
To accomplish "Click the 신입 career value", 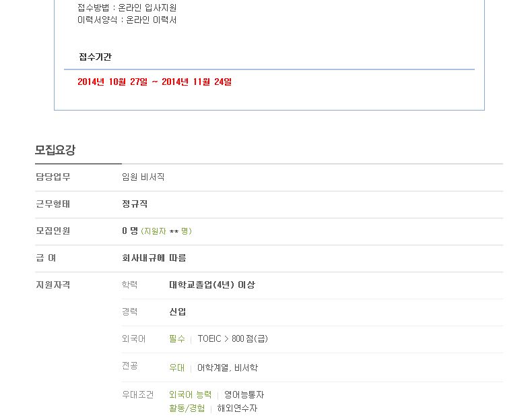I will (x=178, y=311).
